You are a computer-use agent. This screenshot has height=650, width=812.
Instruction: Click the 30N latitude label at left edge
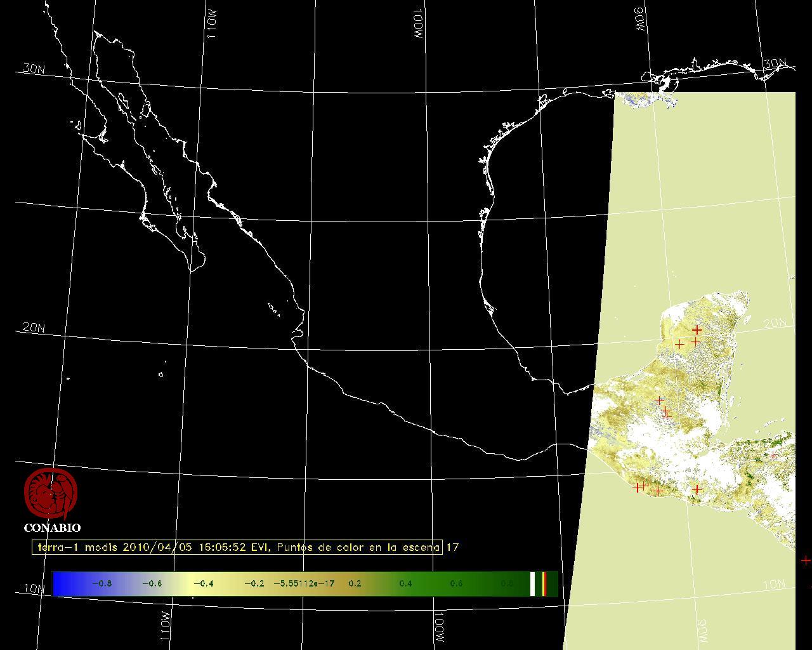pyautogui.click(x=34, y=69)
